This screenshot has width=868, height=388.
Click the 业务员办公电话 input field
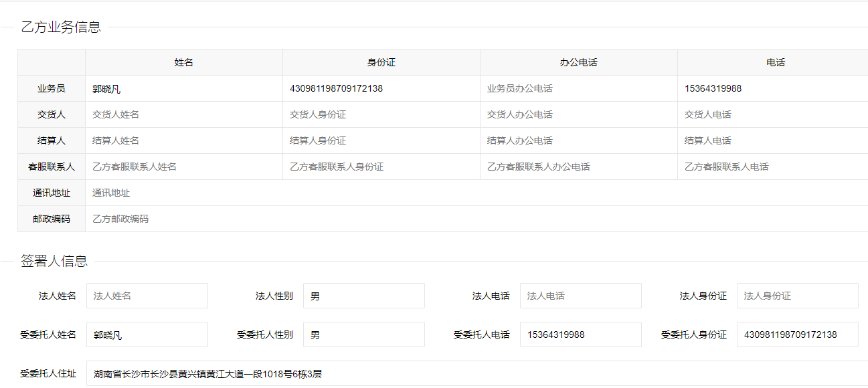tap(578, 88)
